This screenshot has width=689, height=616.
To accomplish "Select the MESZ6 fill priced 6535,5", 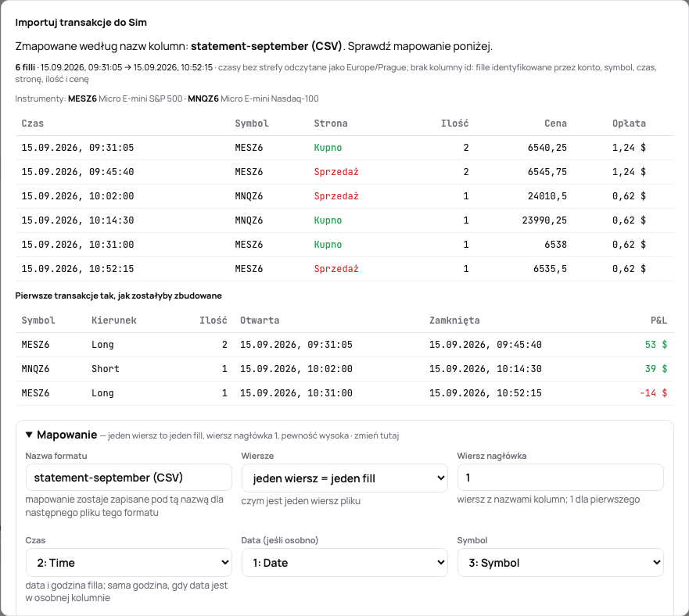I will pos(344,268).
